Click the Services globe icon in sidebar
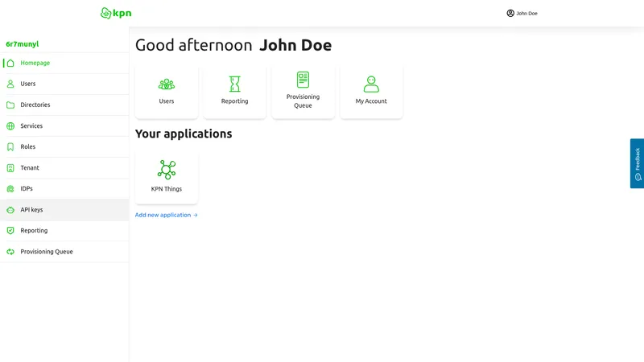 pyautogui.click(x=10, y=126)
